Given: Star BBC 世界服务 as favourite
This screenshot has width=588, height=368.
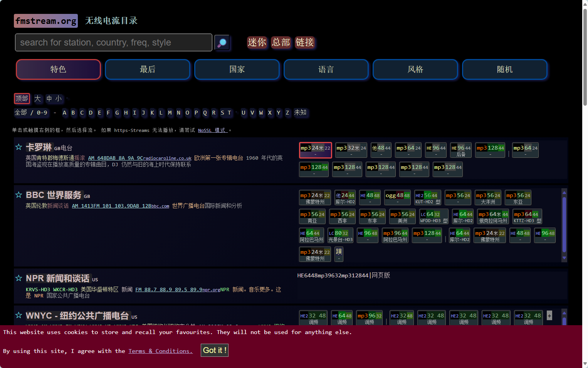Looking at the screenshot, I should 18,195.
